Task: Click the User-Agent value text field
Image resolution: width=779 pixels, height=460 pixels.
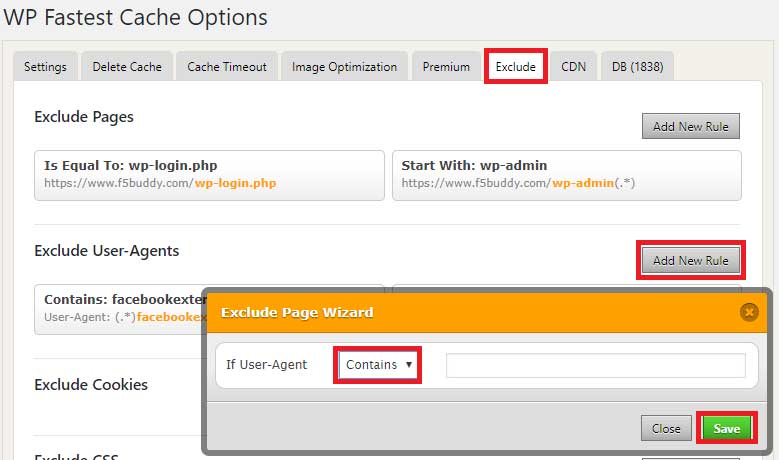Action: [595, 366]
